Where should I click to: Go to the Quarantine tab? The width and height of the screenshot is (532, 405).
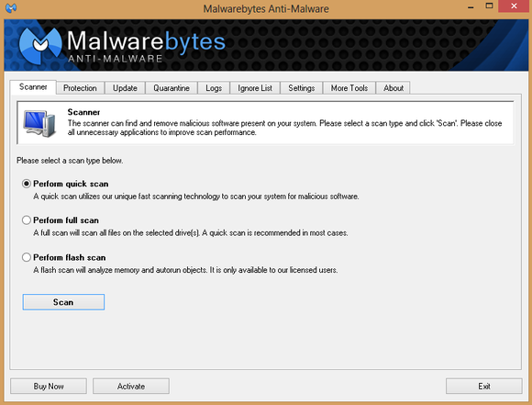coord(172,88)
